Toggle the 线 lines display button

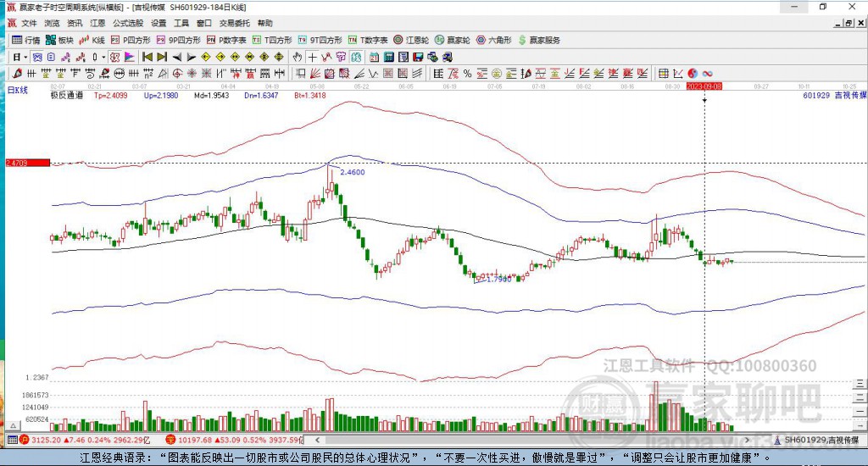pyautogui.click(x=355, y=57)
